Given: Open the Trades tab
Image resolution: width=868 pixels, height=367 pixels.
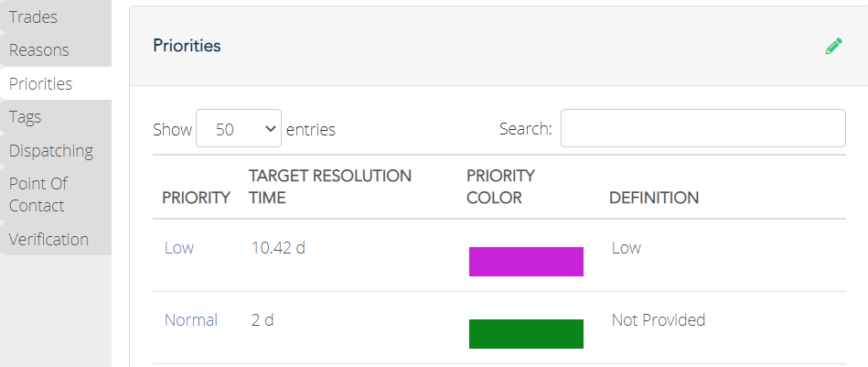Looking at the screenshot, I should pyautogui.click(x=56, y=16).
